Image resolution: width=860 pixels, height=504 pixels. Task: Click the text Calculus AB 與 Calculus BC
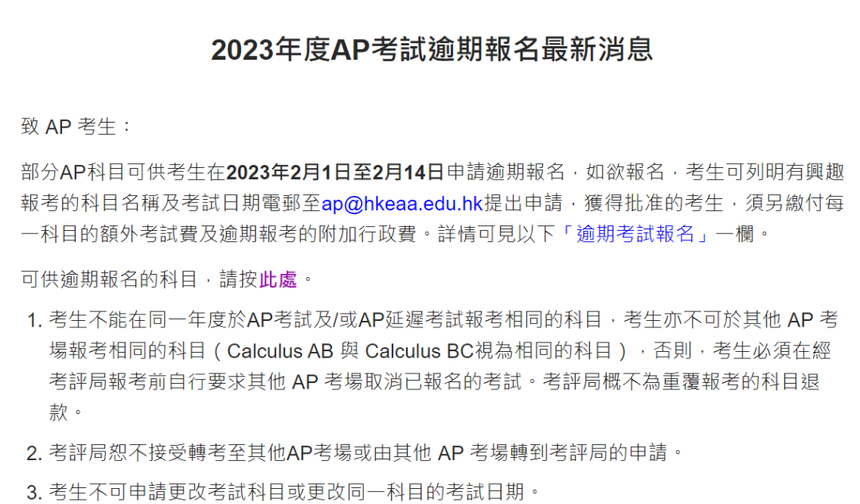tap(350, 351)
